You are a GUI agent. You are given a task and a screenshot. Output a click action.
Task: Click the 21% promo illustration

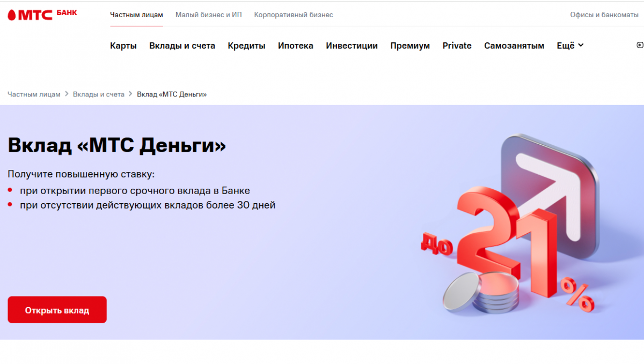[510, 224]
